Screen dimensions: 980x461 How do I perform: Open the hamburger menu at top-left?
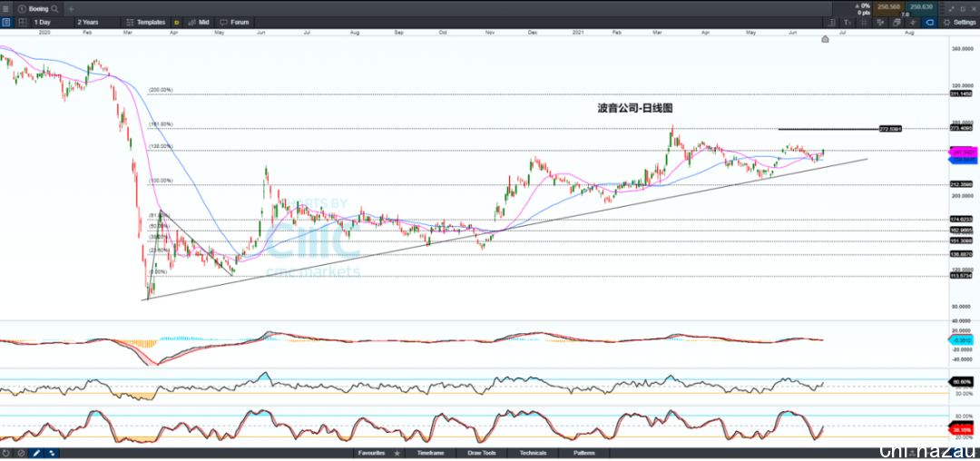point(5,9)
